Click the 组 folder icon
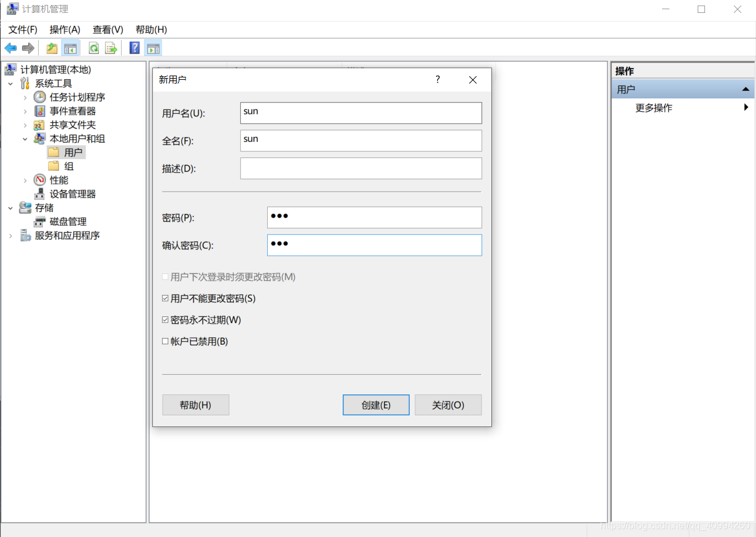The image size is (756, 537). point(54,166)
